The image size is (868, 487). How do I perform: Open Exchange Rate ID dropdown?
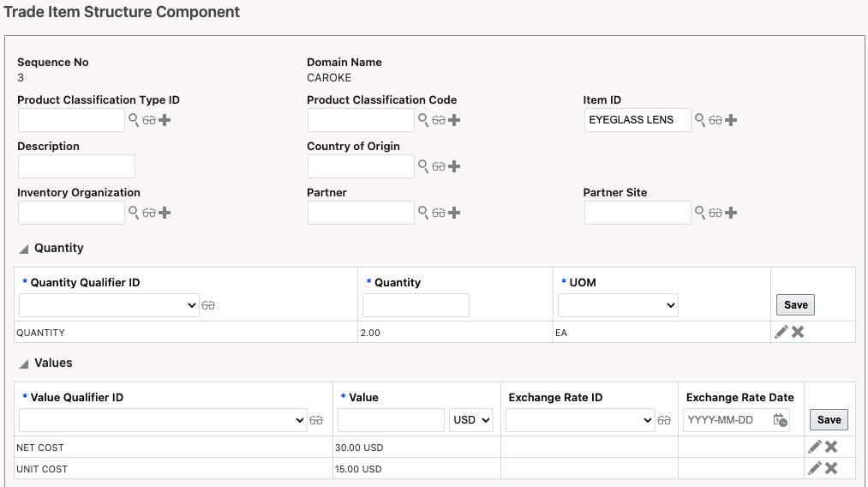point(580,420)
